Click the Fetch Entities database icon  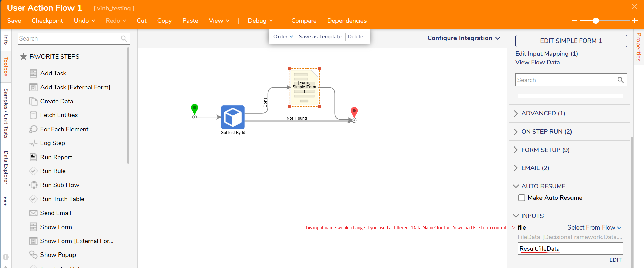(x=33, y=115)
